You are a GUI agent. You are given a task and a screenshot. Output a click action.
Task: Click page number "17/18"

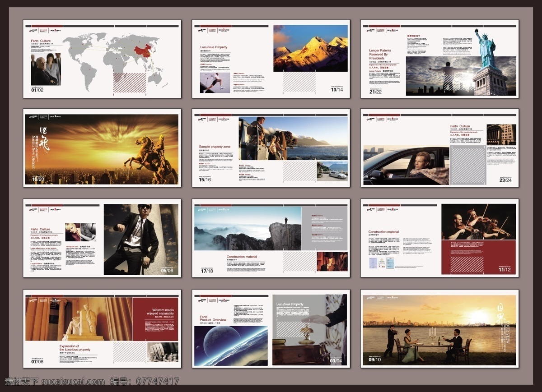click(x=207, y=271)
